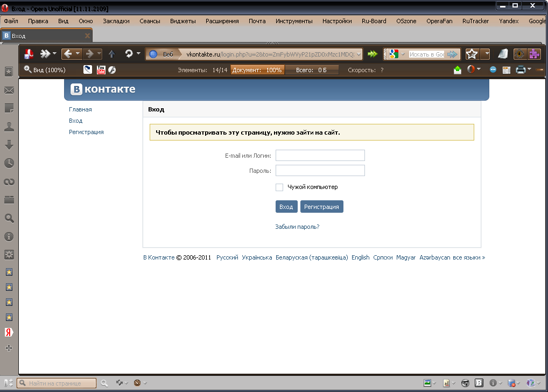Open the 'Правка' menu
548x392 pixels.
(x=38, y=21)
